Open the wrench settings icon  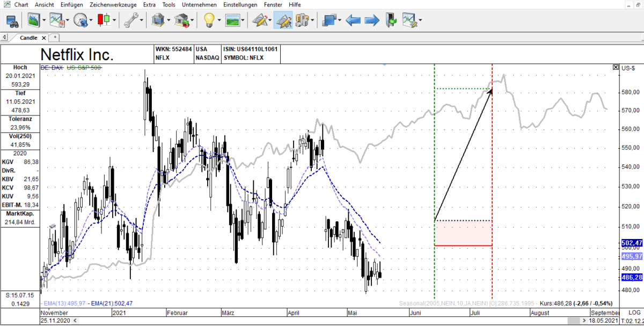point(130,21)
